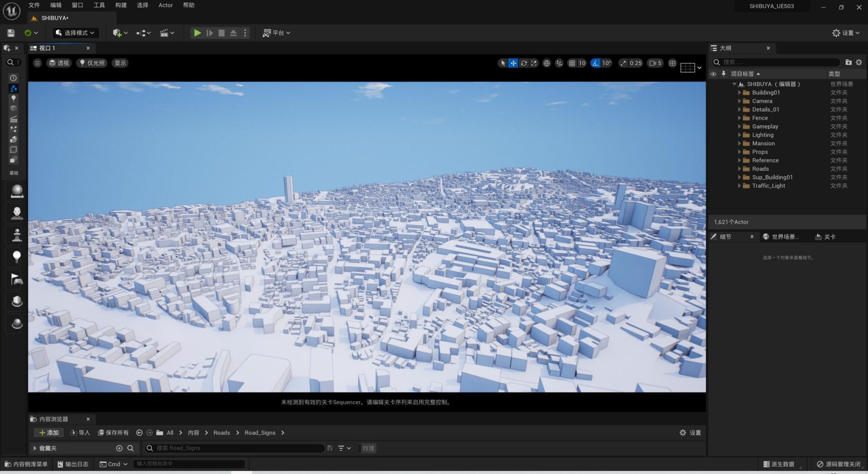Screen dimensions: 868x474
Task: Open the 选择模式 mode dropdown
Action: tap(76, 33)
